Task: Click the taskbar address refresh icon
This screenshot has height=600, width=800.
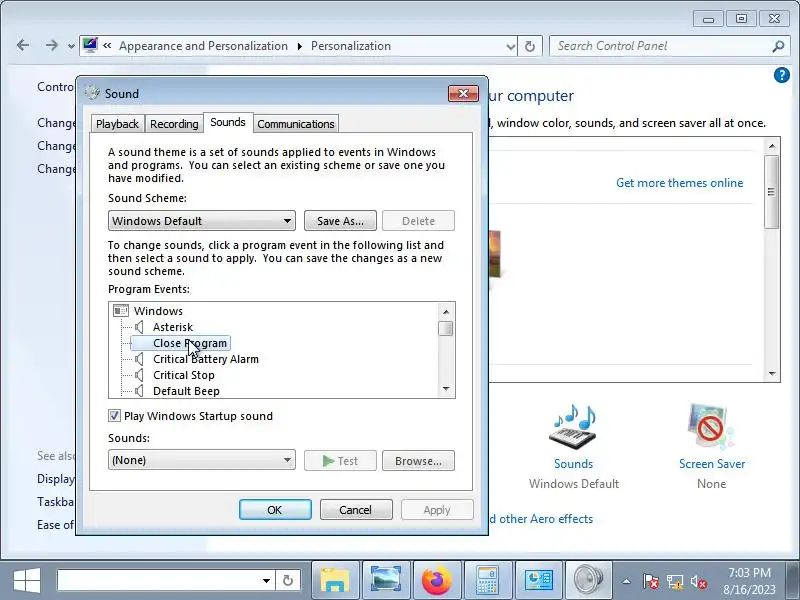Action: click(x=288, y=581)
